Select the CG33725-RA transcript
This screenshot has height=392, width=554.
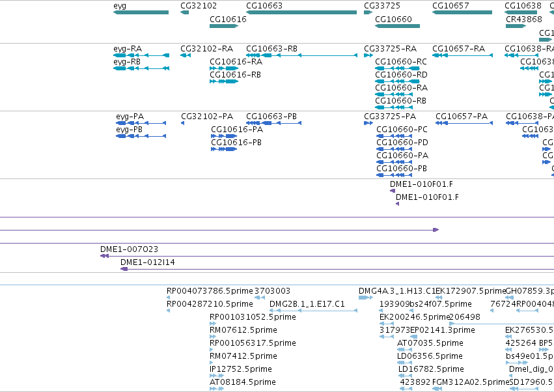[368, 55]
